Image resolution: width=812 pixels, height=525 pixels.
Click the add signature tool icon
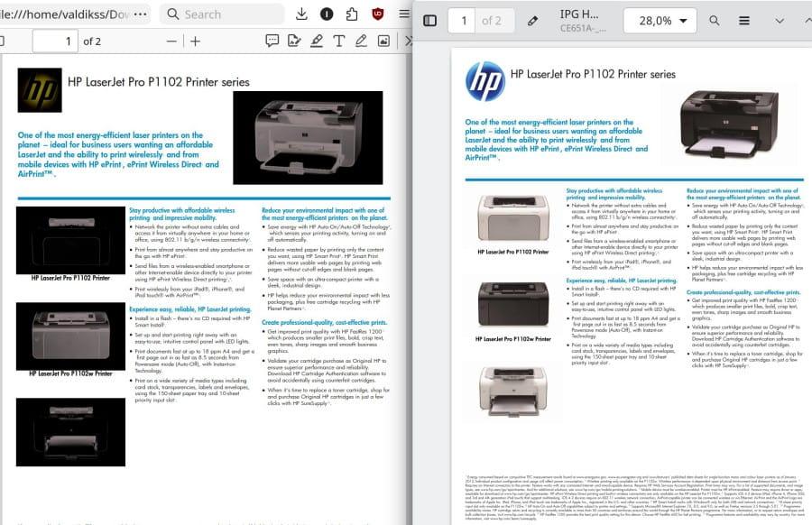pyautogui.click(x=294, y=41)
